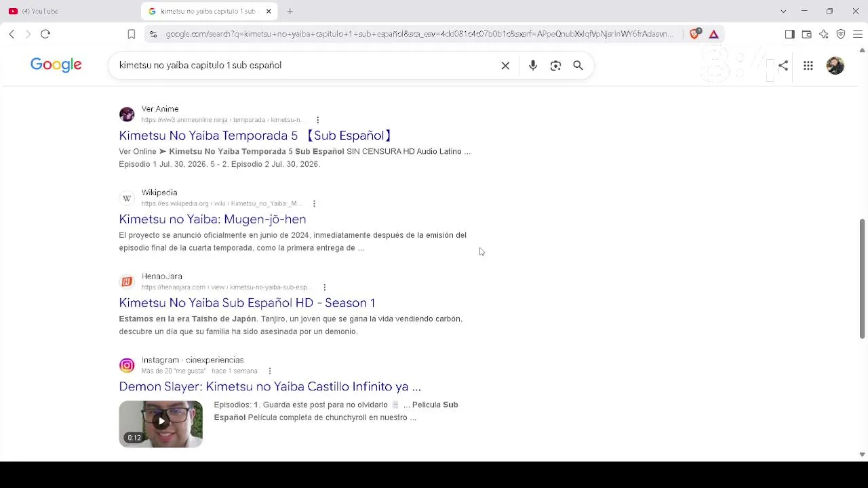Open the Google account avatar menu
The width and height of the screenshot is (868, 488).
[835, 65]
